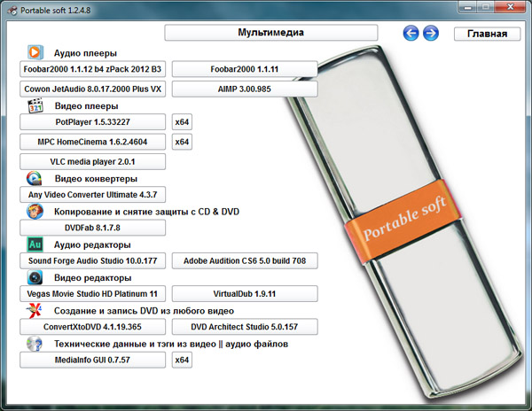Screen dimensions: 532x411
Task: Click the audio players category icon
Action: pos(35,53)
